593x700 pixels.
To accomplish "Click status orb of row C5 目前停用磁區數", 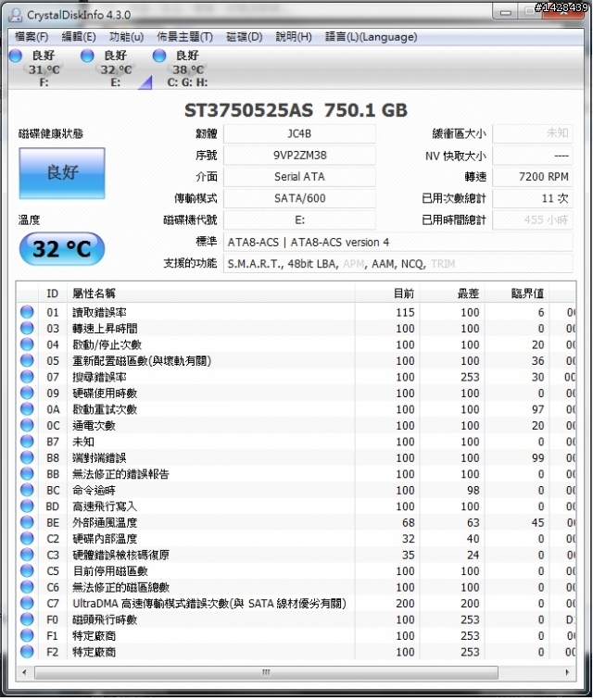I will (x=27, y=570).
